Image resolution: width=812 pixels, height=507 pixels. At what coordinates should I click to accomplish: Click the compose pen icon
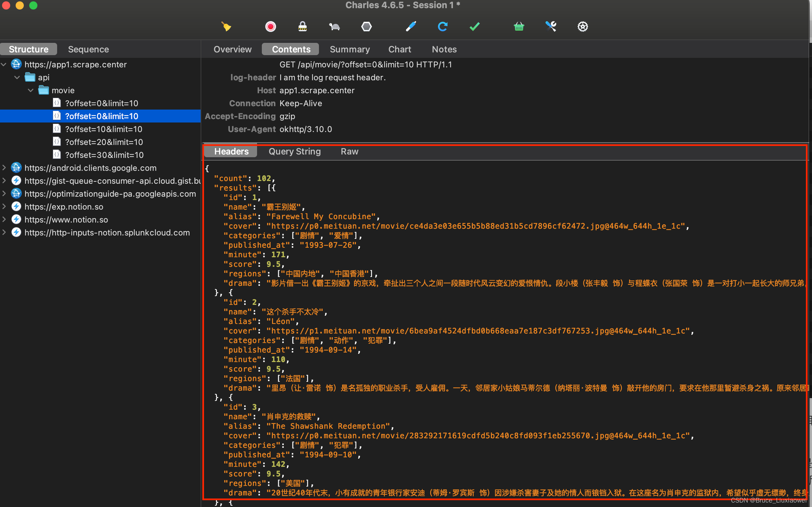(411, 27)
